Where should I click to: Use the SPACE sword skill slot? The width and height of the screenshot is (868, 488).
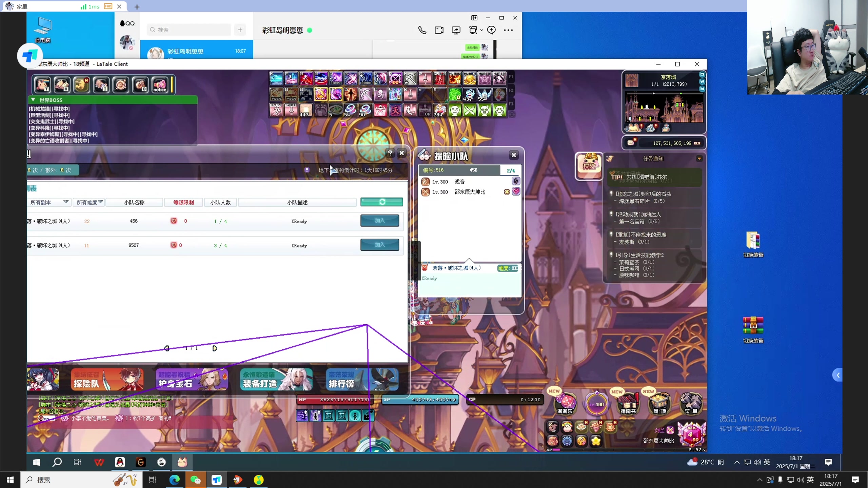pyautogui.click(x=291, y=110)
